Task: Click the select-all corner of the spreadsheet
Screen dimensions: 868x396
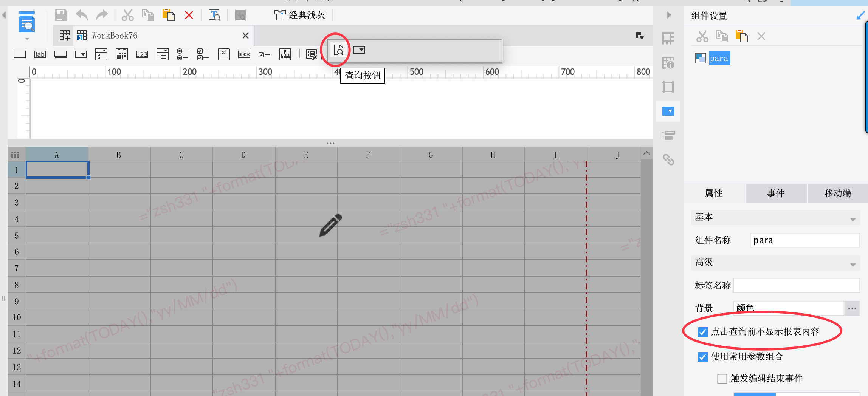Action: pos(15,155)
